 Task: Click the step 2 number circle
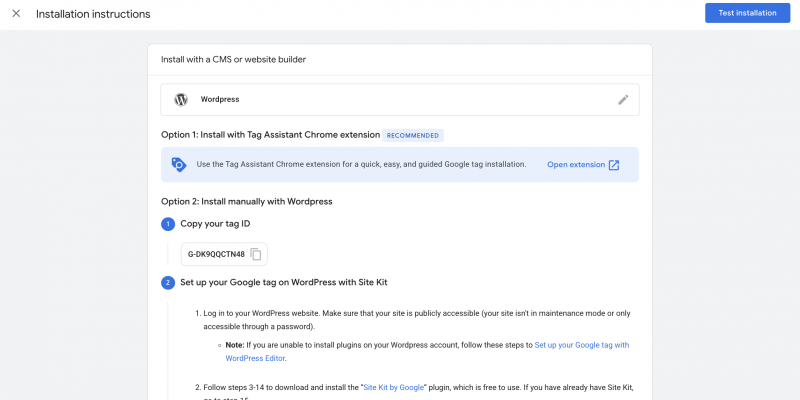[168, 283]
